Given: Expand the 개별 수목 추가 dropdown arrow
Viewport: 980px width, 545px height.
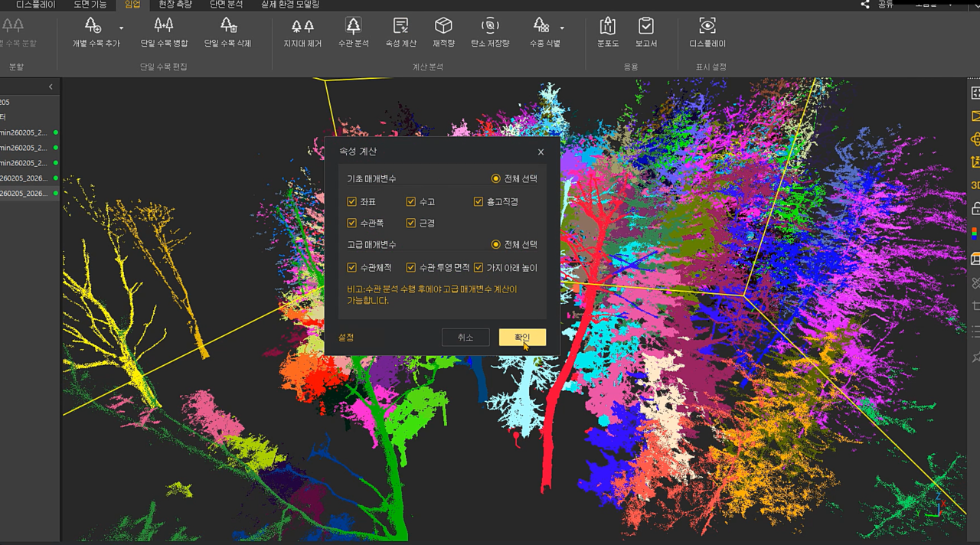Looking at the screenshot, I should coord(121,29).
